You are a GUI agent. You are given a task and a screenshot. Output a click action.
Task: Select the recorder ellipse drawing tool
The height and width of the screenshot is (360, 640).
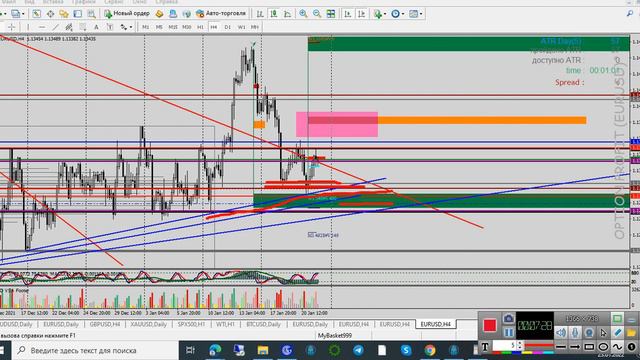[603, 347]
